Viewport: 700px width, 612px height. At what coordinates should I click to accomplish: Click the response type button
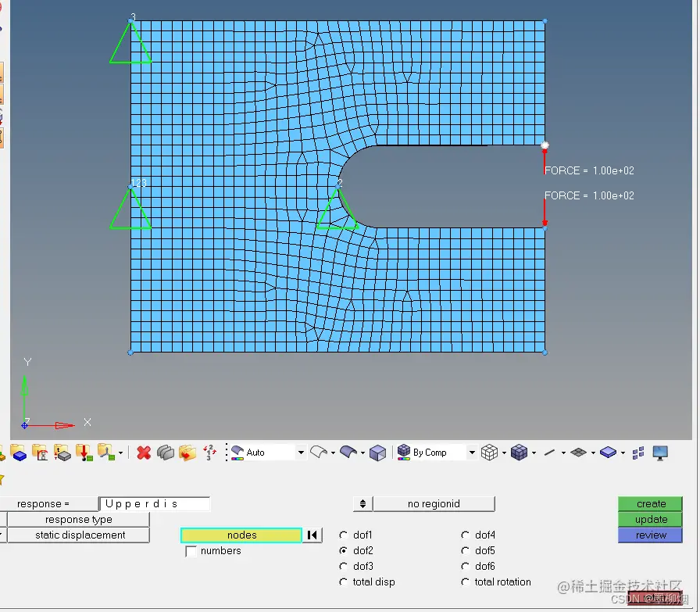[79, 520]
